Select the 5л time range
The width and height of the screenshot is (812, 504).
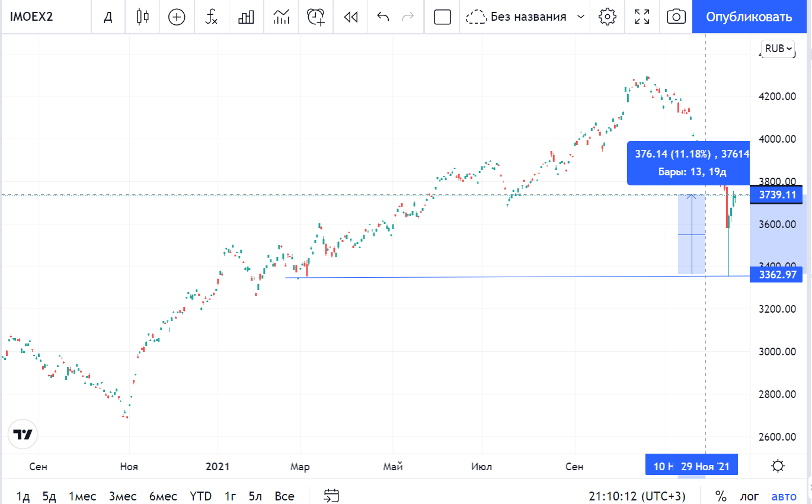[x=255, y=496]
